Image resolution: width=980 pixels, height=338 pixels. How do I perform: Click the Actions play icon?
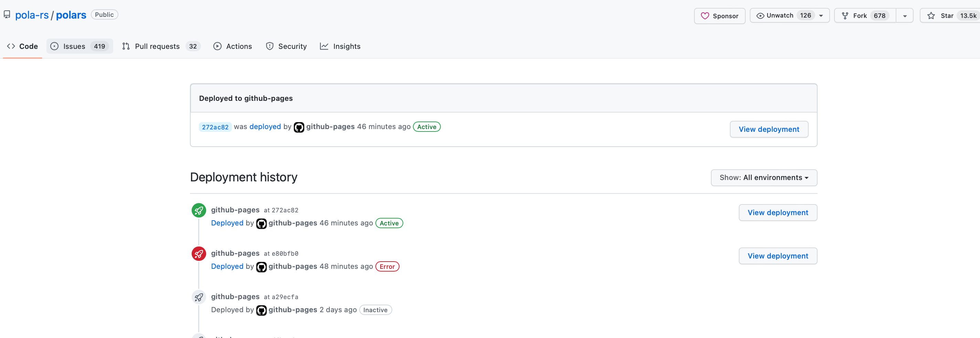point(217,46)
